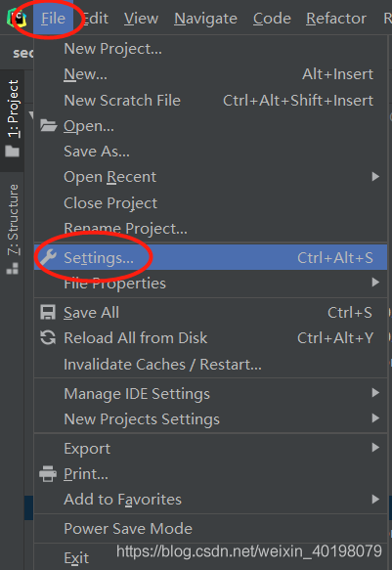Image resolution: width=392 pixels, height=570 pixels.
Task: Click the Project tool window folder icon
Action: click(13, 151)
